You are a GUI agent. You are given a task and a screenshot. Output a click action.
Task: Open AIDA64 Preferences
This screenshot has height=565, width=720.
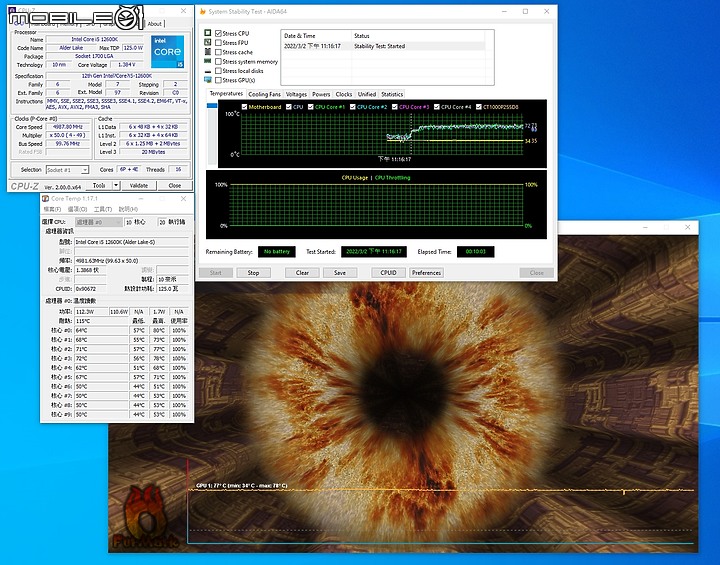click(426, 273)
